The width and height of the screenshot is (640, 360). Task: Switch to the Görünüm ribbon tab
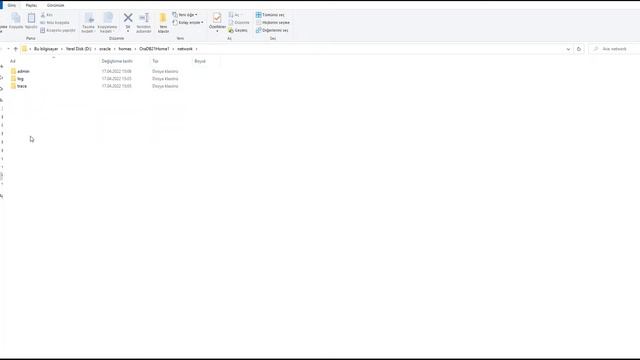(x=56, y=5)
